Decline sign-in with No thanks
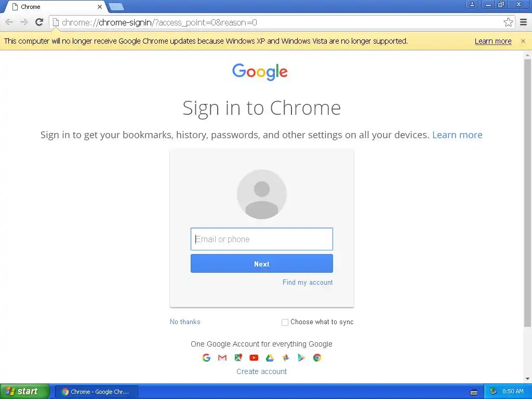This screenshot has height=399, width=532. coord(185,322)
